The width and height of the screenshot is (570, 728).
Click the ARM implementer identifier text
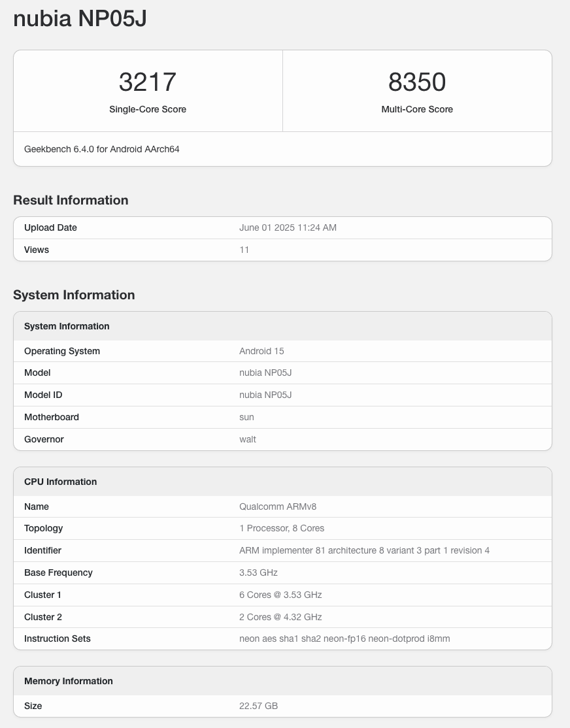pyautogui.click(x=364, y=550)
